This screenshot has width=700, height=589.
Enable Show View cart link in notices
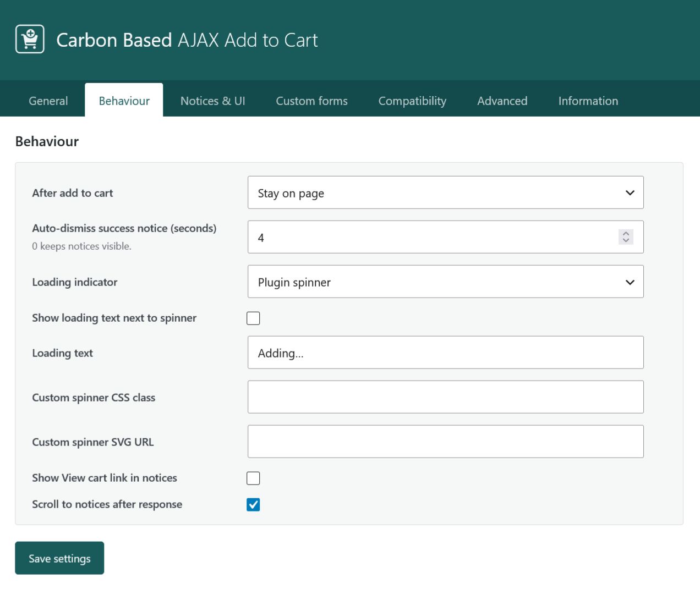pyautogui.click(x=253, y=478)
